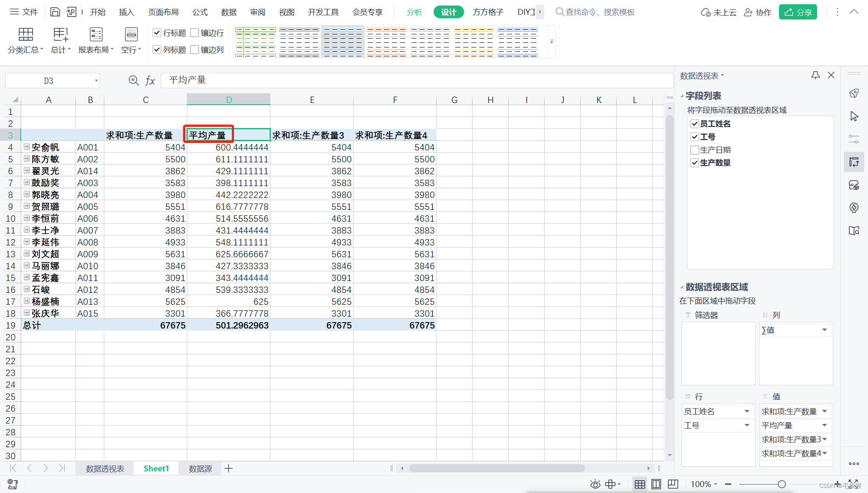
Task: Collapse the 陈方敏 row group
Action: [x=27, y=159]
